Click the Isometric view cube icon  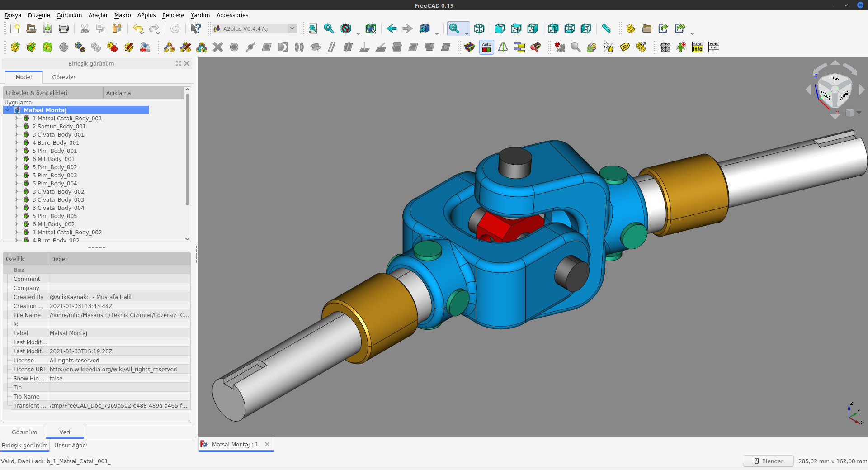click(x=479, y=28)
